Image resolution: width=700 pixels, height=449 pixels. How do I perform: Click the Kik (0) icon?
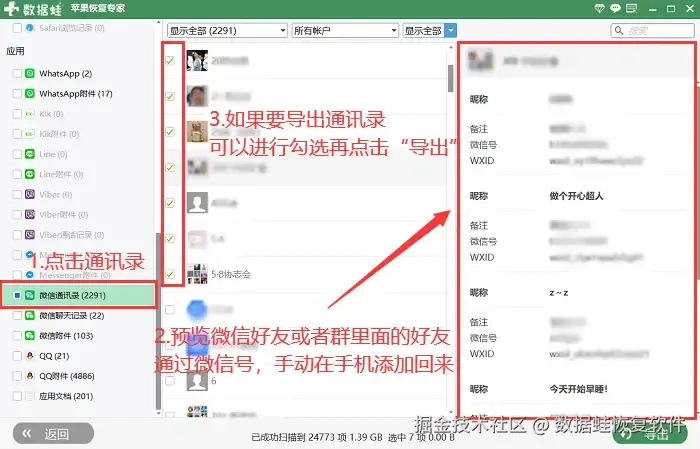(29, 114)
